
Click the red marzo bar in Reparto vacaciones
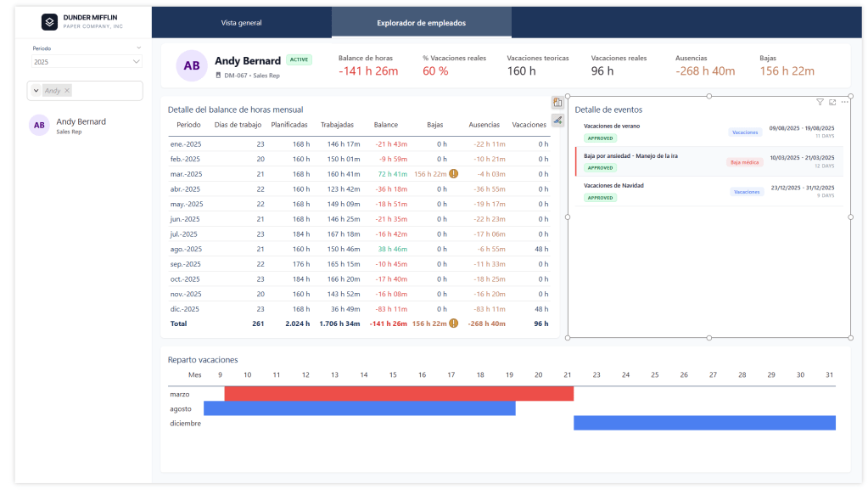tap(399, 394)
